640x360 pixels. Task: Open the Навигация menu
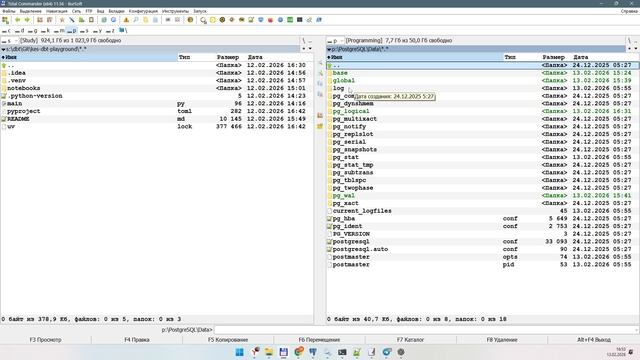pos(57,11)
